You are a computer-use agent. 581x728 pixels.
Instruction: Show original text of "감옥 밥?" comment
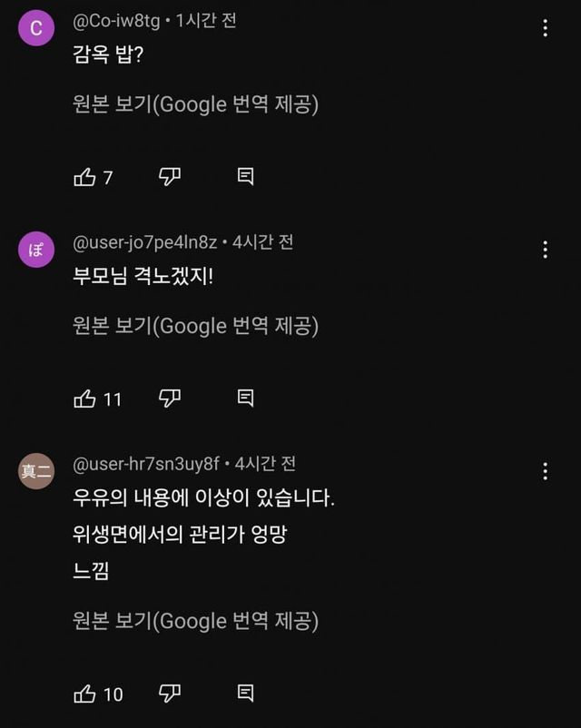click(x=195, y=104)
